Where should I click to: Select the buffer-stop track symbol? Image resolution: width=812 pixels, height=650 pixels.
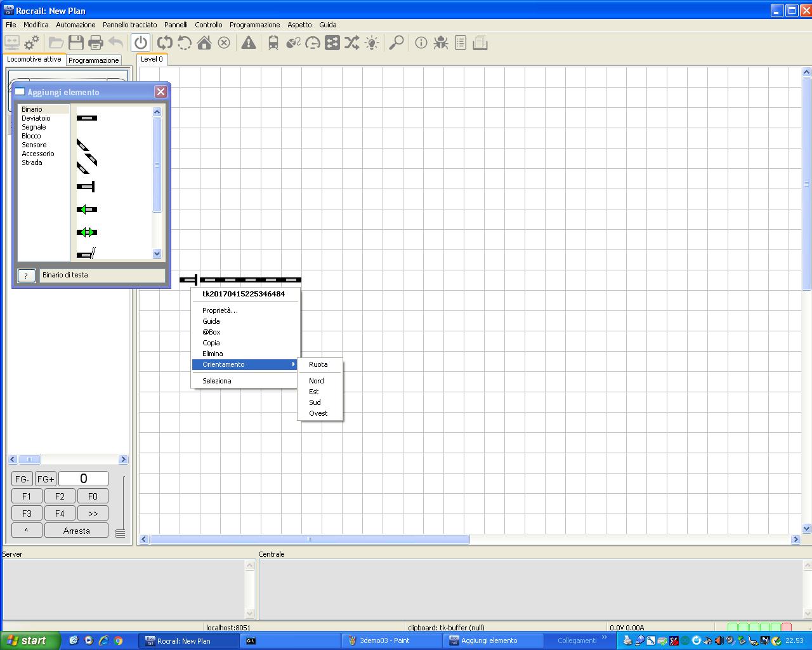click(x=86, y=187)
